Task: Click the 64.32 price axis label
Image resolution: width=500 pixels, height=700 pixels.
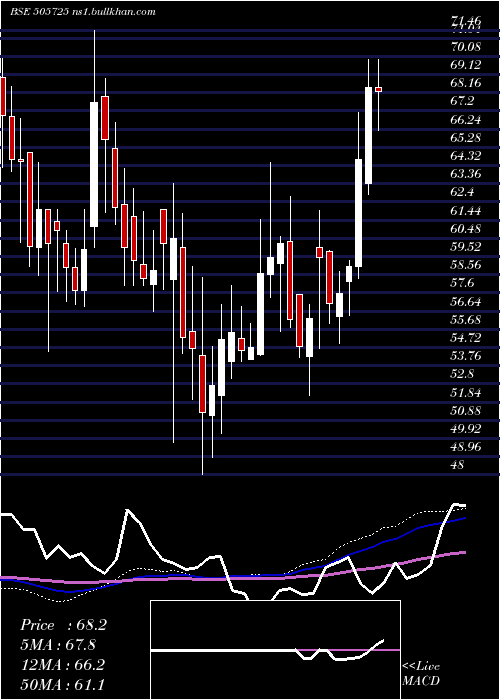Action: (x=466, y=156)
